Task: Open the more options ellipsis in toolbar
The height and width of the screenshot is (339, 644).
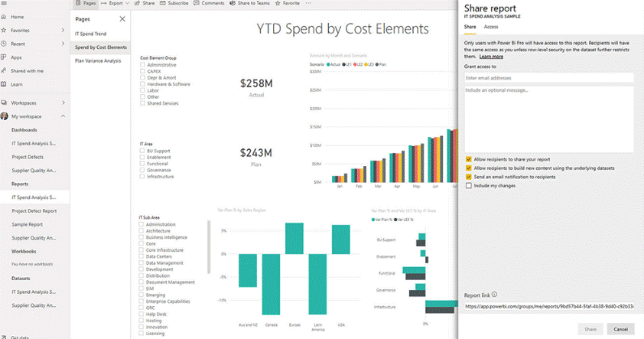Action: click(x=308, y=3)
